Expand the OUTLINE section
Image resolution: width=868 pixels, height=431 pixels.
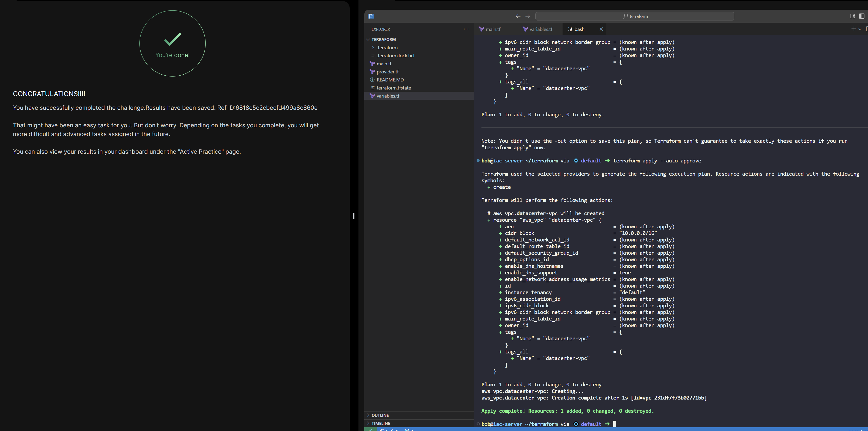[380, 415]
